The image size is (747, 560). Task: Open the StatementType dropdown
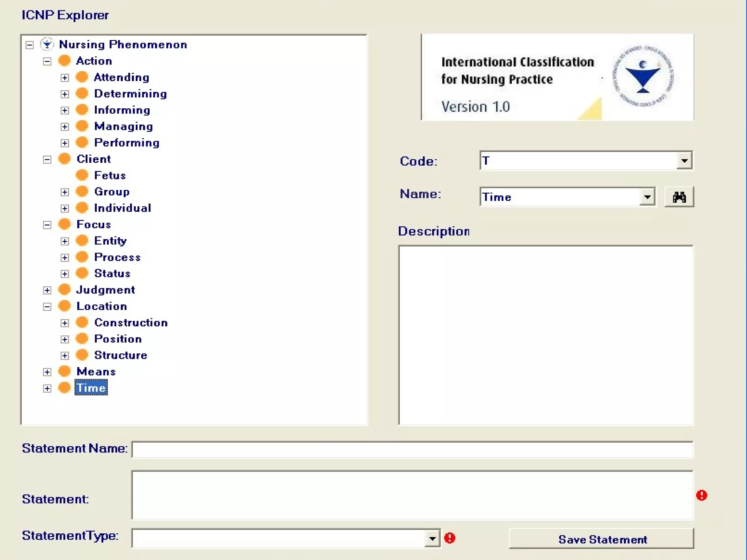(432, 538)
